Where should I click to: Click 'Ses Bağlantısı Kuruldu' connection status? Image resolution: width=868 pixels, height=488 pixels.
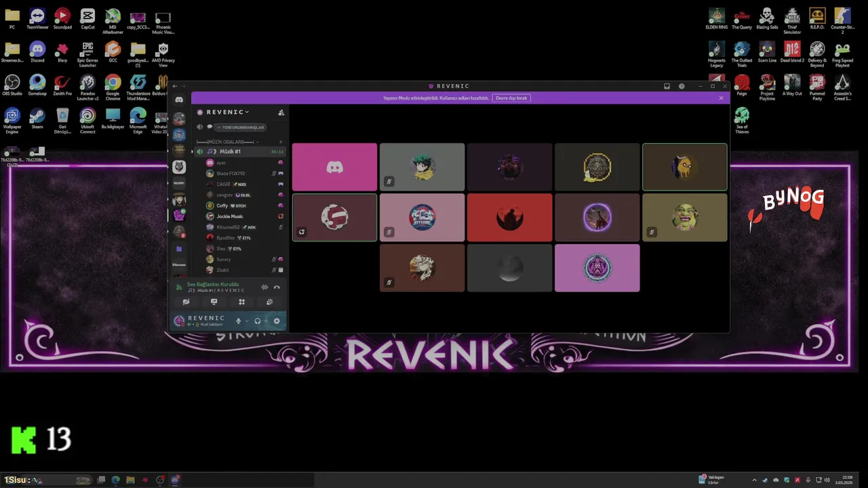click(213, 284)
